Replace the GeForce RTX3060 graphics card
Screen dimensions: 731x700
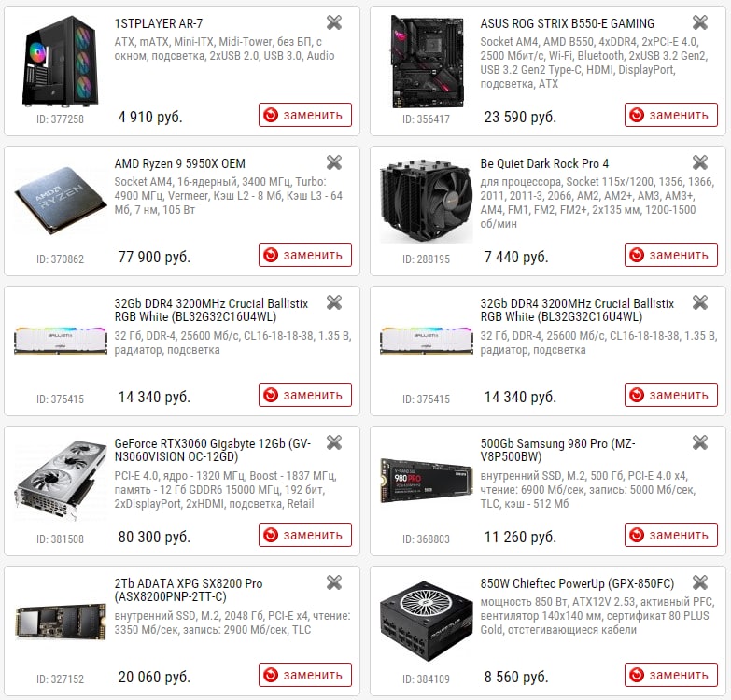point(305,535)
